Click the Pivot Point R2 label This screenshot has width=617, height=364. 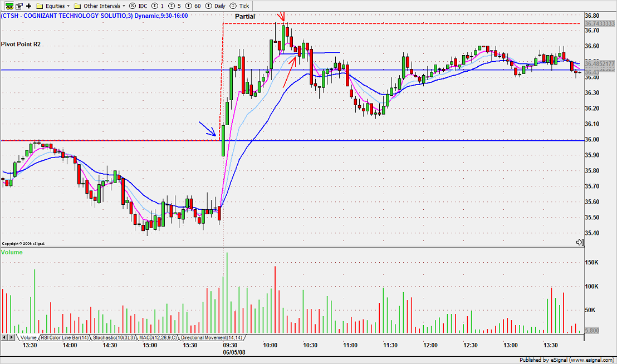(21, 44)
